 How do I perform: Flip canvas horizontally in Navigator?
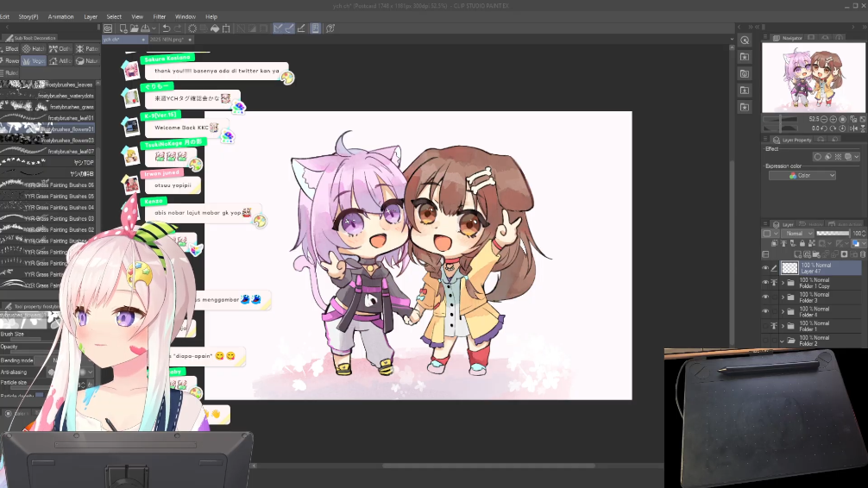[x=853, y=128]
